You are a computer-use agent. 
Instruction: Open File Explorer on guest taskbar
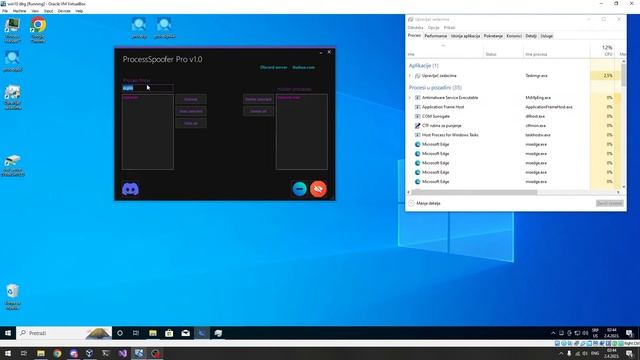(x=153, y=333)
